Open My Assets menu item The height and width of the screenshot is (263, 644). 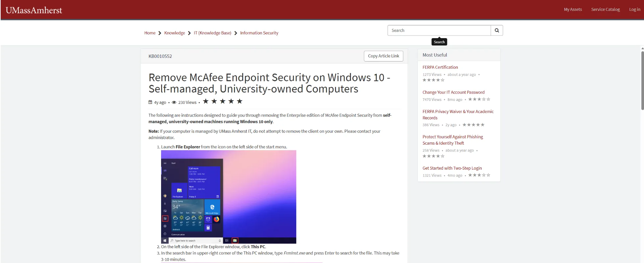(x=573, y=10)
